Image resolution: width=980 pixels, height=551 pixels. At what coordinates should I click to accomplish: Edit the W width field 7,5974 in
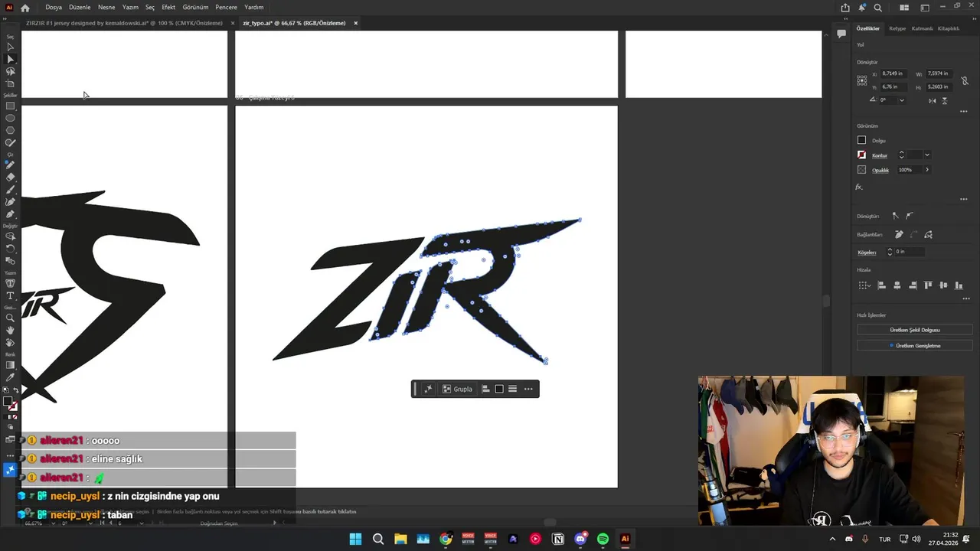pyautogui.click(x=939, y=73)
